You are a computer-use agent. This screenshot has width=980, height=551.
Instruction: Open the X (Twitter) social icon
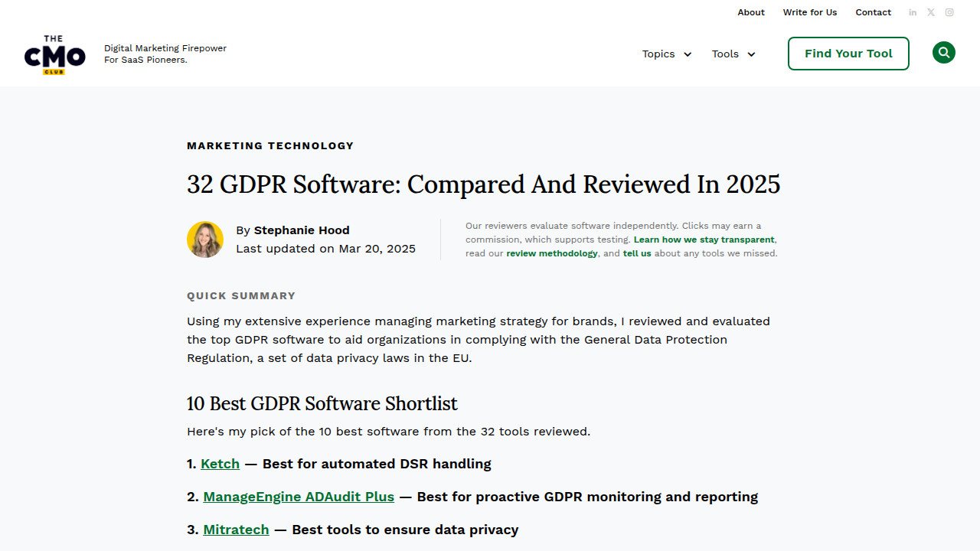(x=931, y=12)
